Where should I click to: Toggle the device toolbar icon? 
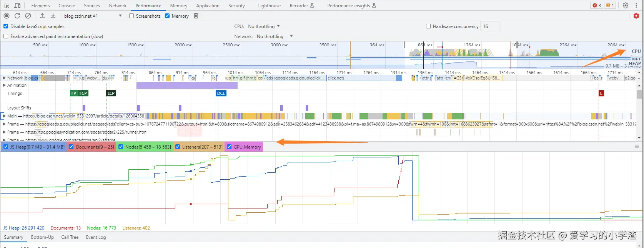click(x=17, y=5)
